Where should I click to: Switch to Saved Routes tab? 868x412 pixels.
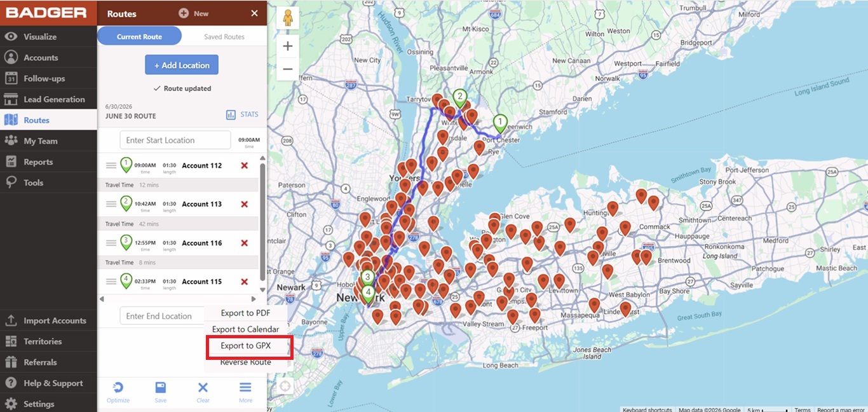pos(224,36)
